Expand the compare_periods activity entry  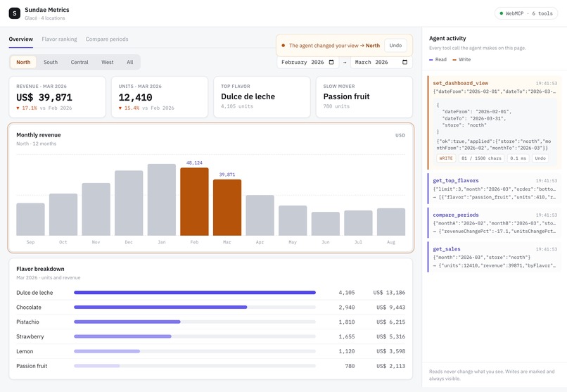495,223
